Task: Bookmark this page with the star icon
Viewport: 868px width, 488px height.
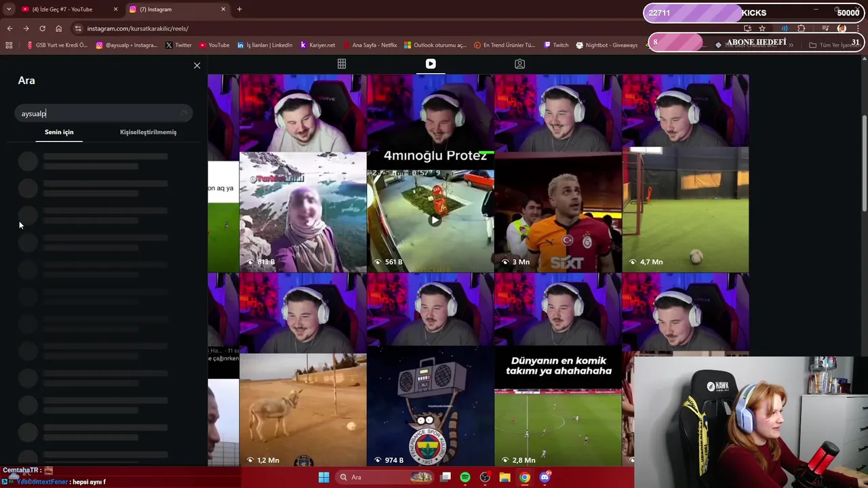Action: pos(762,28)
